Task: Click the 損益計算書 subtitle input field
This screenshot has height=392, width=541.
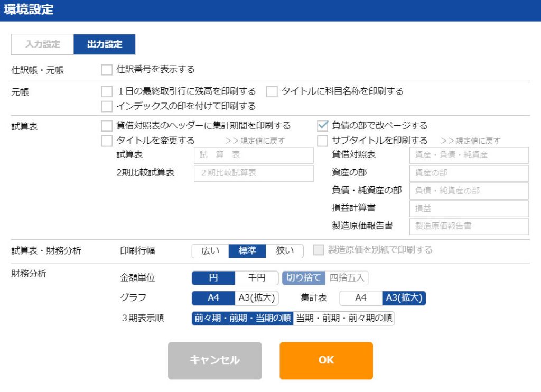Action: coord(469,209)
